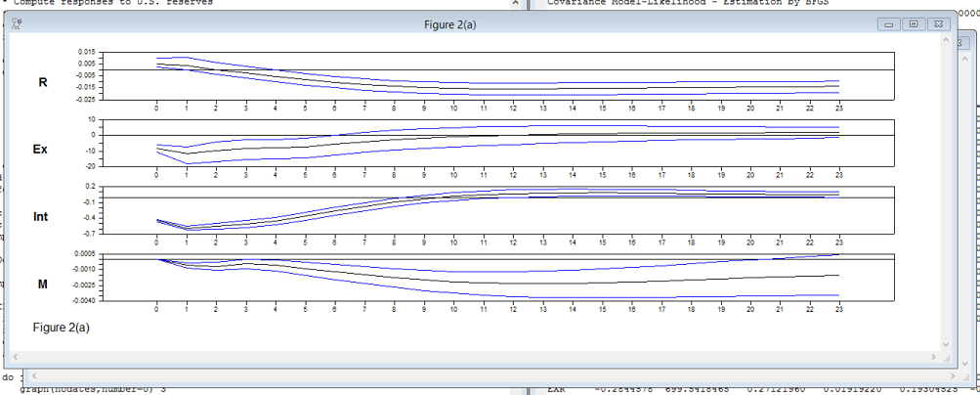The height and width of the screenshot is (395, 980).
Task: Click the 'graph(nodates,number=0) 3' code line
Action: 93,390
